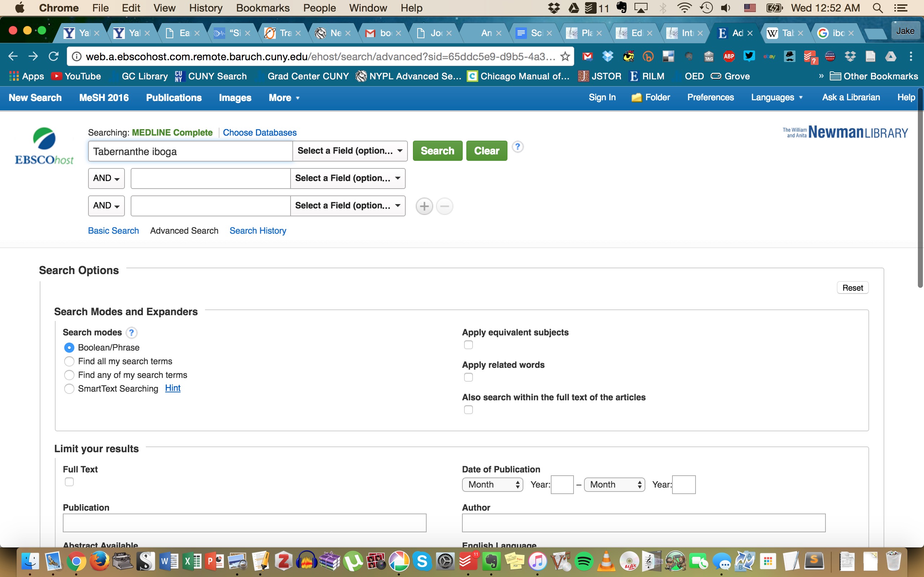Click the Search modes help icon
Screen dimensions: 924x577
pyautogui.click(x=131, y=333)
